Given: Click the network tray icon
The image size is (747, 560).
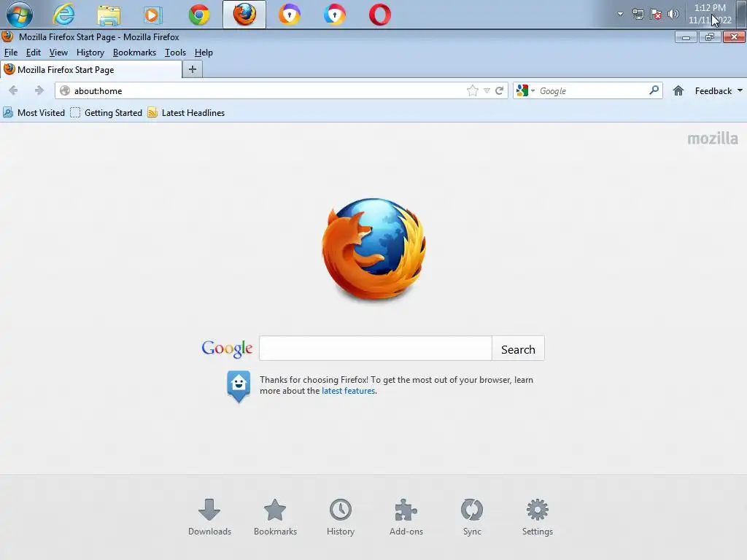Looking at the screenshot, I should coord(638,14).
